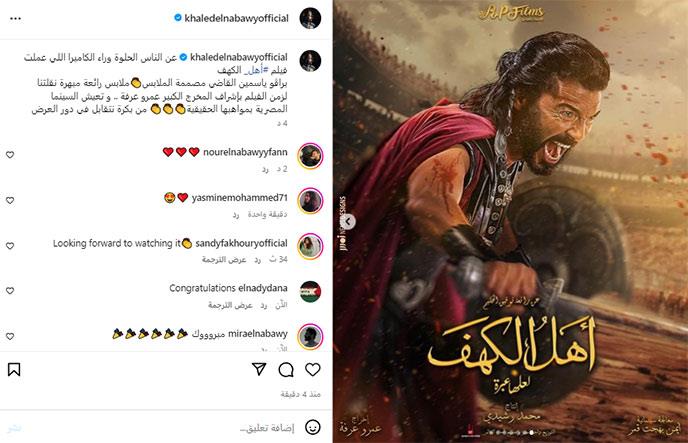Like the Congratulations comment by elnadydana
This screenshot has height=443, width=688.
pyautogui.click(x=10, y=291)
